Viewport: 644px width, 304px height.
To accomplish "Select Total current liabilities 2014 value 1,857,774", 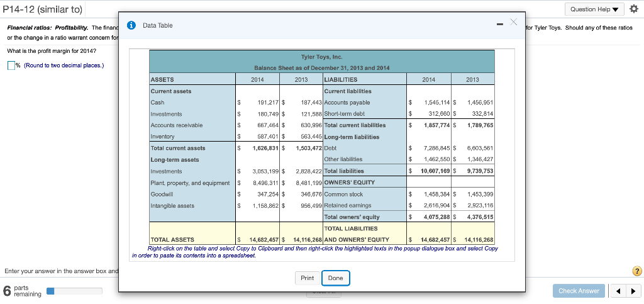I will pyautogui.click(x=438, y=125).
